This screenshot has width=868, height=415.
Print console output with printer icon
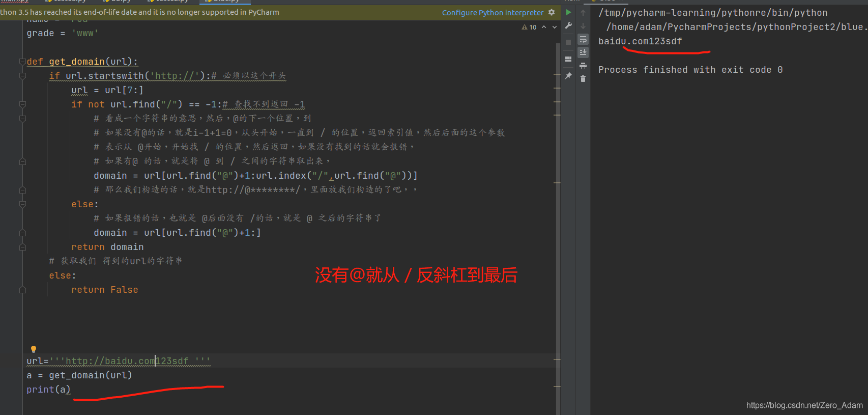pos(583,66)
